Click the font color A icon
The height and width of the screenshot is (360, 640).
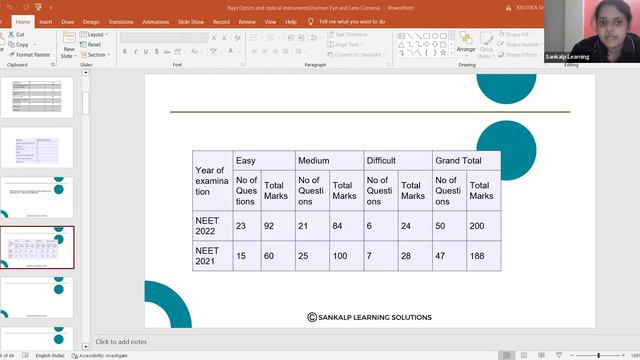(x=231, y=51)
